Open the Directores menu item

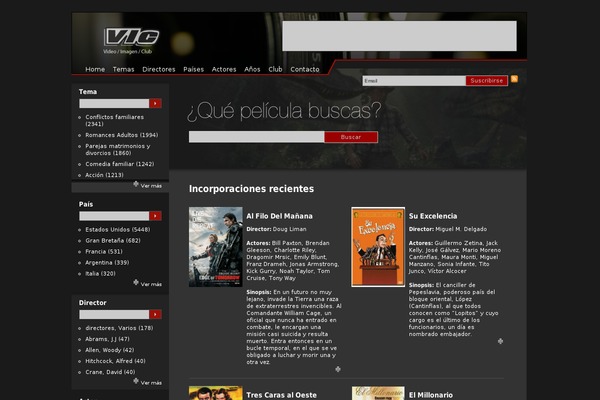coord(158,69)
